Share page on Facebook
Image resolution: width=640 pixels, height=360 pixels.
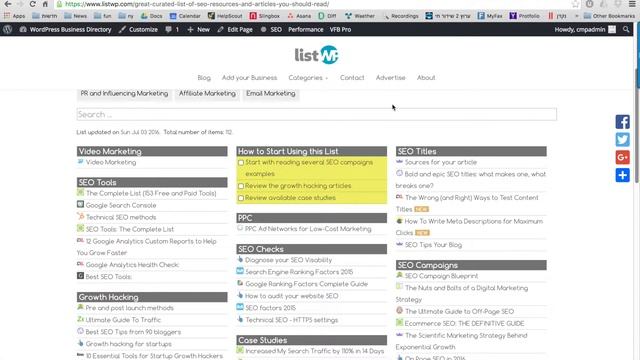pyautogui.click(x=622, y=122)
